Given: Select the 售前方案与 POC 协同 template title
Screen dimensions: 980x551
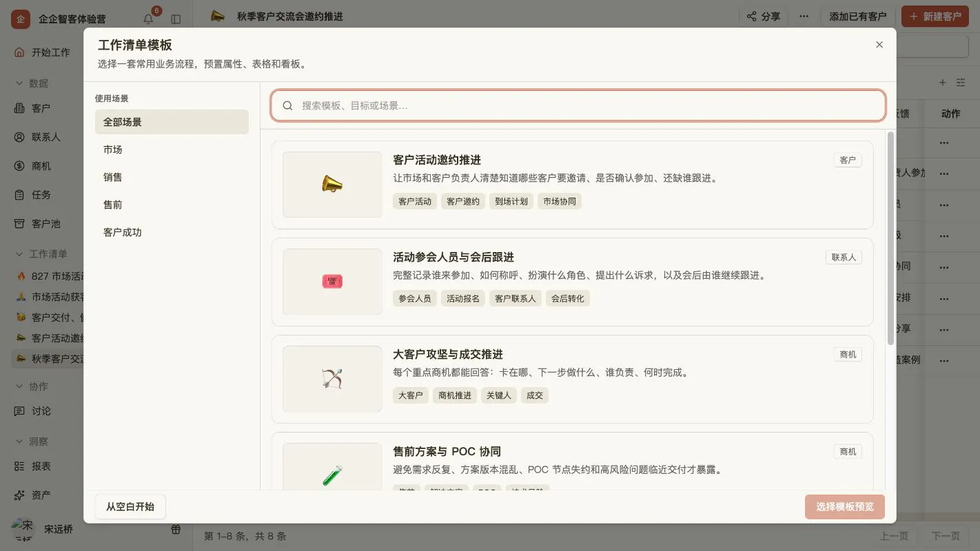Looking at the screenshot, I should [x=447, y=451].
